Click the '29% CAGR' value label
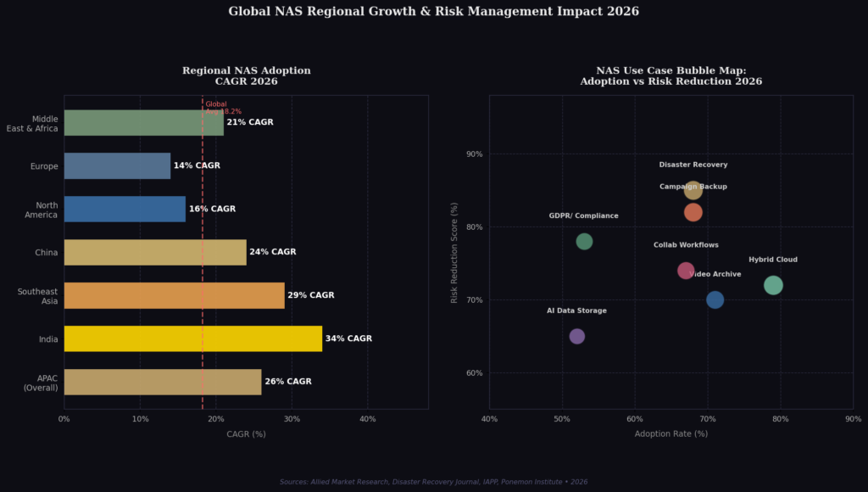This screenshot has width=868, height=492. (311, 295)
